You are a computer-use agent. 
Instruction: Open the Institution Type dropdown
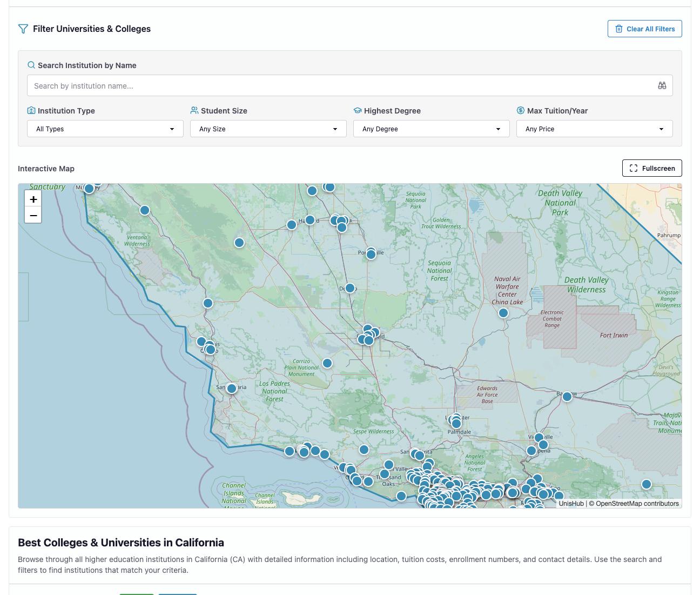point(105,129)
